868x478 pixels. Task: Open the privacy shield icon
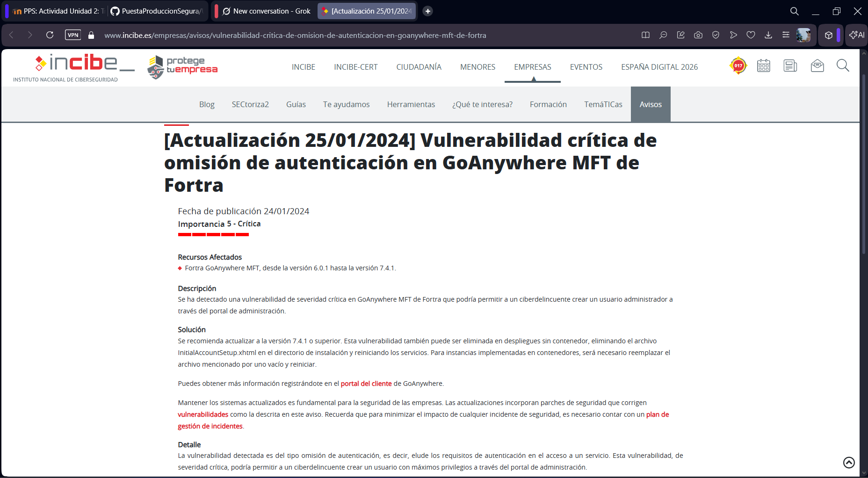tap(716, 35)
